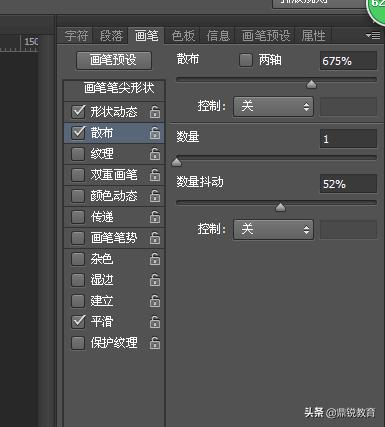Screen dimensions: 385x427
Task: Toggle lock icon beside 颜色动态
Action: [x=155, y=196]
